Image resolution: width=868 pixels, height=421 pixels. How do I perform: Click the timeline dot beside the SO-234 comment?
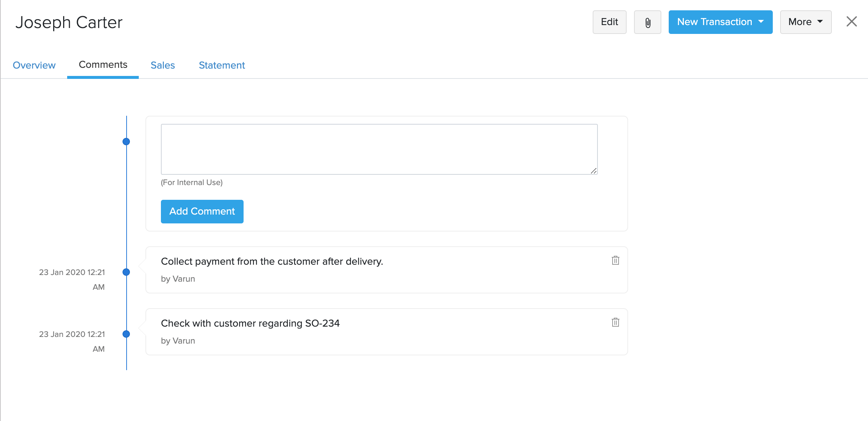click(x=127, y=334)
